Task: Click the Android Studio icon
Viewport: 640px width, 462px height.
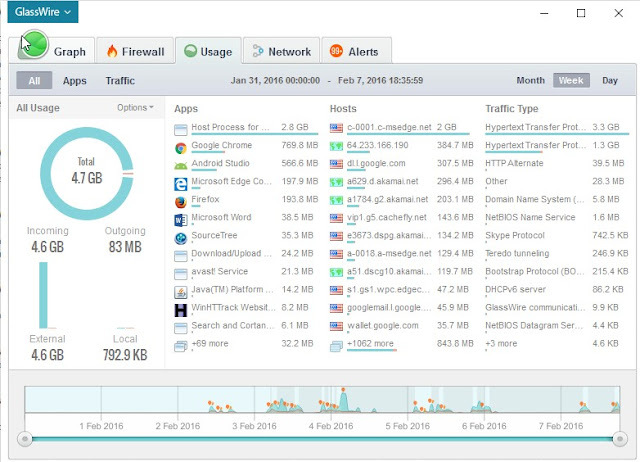Action: (180, 166)
